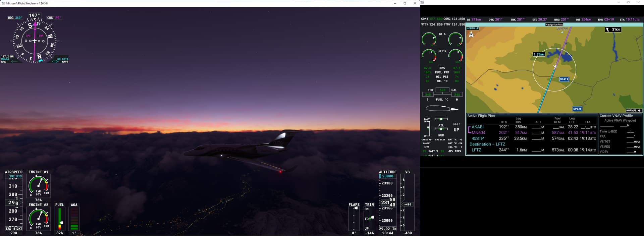Click the CRS 198° course readout
644x236 pixels.
pyautogui.click(x=54, y=18)
